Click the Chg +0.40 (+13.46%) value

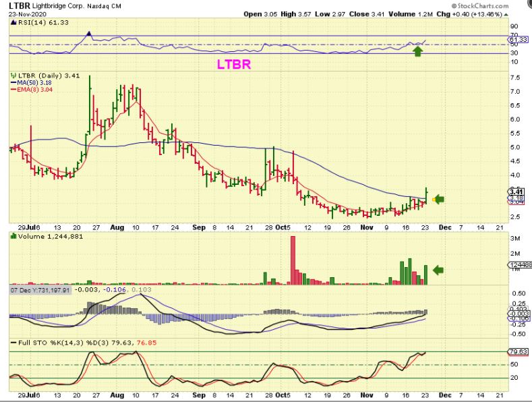(x=469, y=14)
